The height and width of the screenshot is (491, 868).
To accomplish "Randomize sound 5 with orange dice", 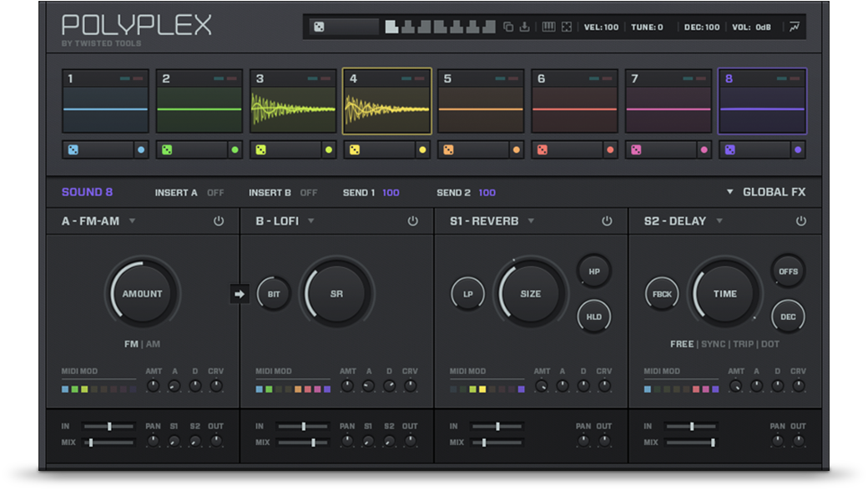I will click(448, 149).
